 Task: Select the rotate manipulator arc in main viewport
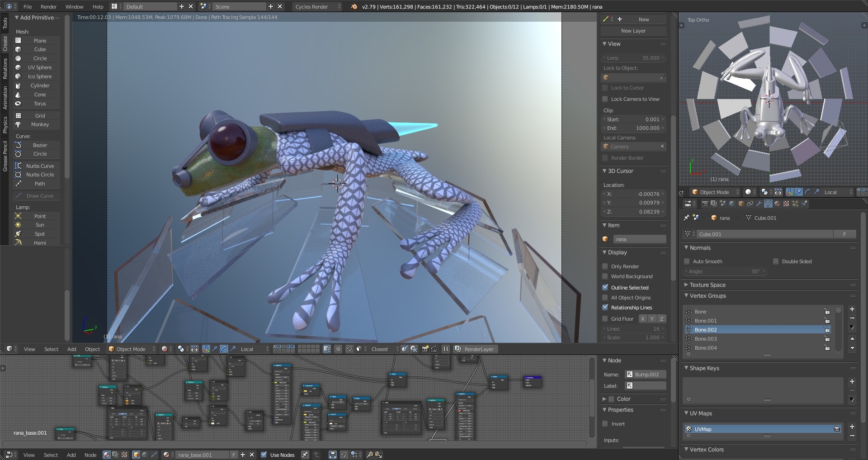224,349
